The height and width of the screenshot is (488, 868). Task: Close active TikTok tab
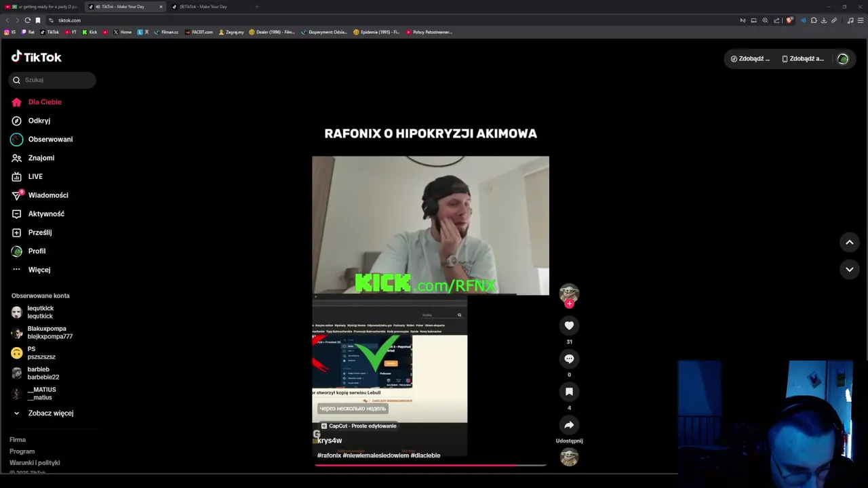click(161, 7)
